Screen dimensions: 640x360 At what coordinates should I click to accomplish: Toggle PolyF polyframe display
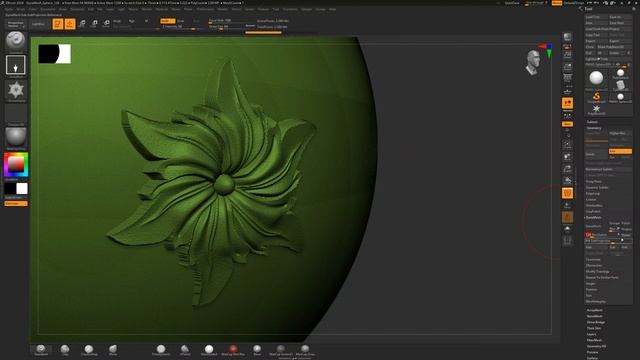pos(567,193)
